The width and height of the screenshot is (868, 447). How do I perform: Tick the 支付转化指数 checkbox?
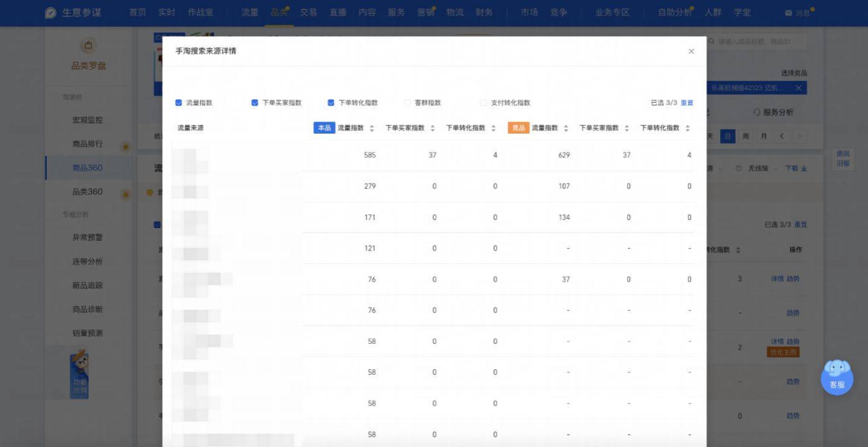point(483,103)
